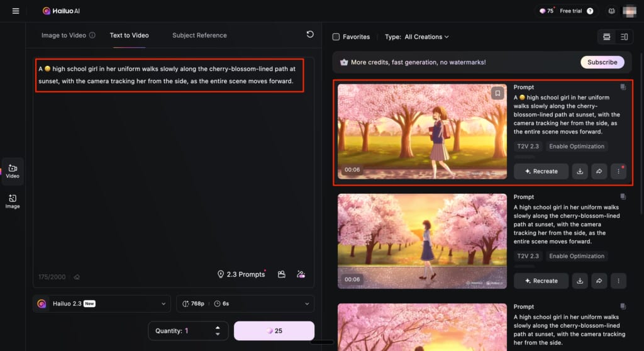Open the Hailuo 2.3 model dropdown
This screenshot has height=351, width=644.
tap(102, 304)
